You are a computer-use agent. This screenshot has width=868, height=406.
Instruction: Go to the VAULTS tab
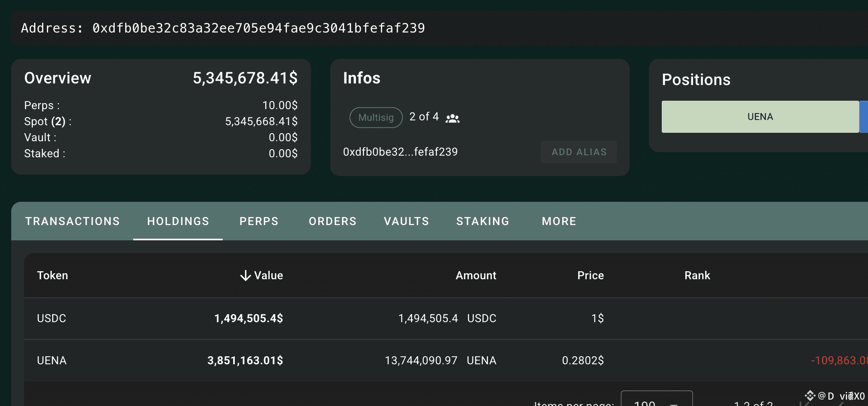[407, 221]
